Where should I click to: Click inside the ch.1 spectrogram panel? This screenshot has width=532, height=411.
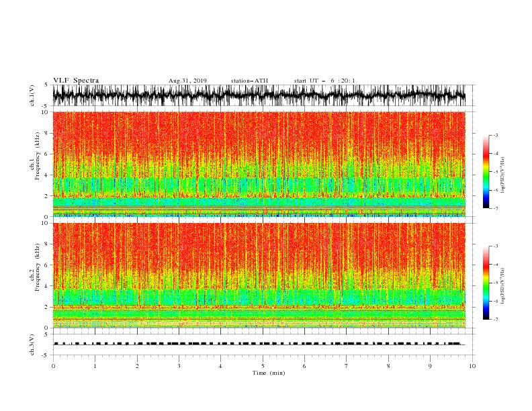(259, 164)
